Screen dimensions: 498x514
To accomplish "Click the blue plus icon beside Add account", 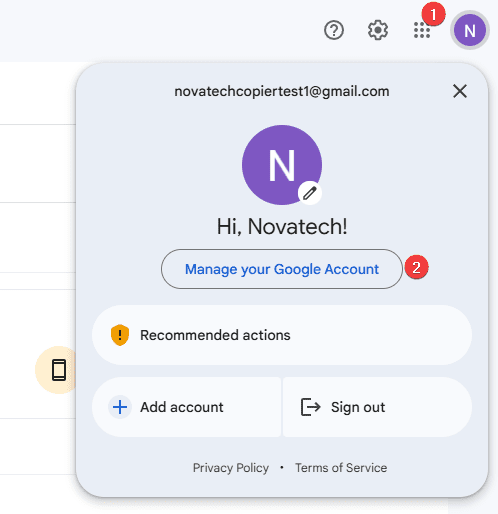I will point(120,407).
